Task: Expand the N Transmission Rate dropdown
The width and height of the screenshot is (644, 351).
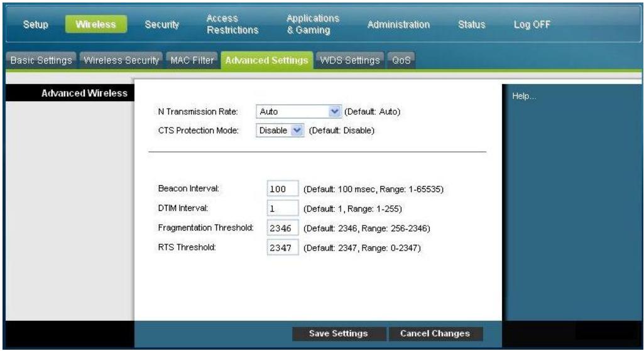Action: click(x=298, y=111)
